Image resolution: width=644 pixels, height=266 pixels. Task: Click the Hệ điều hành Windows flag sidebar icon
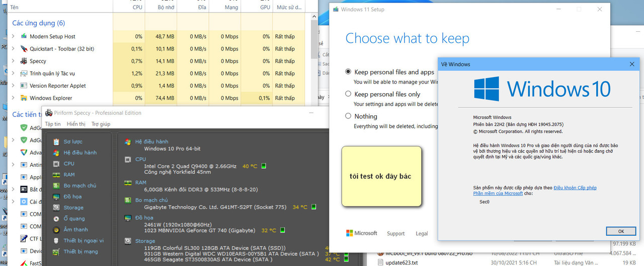[56, 153]
